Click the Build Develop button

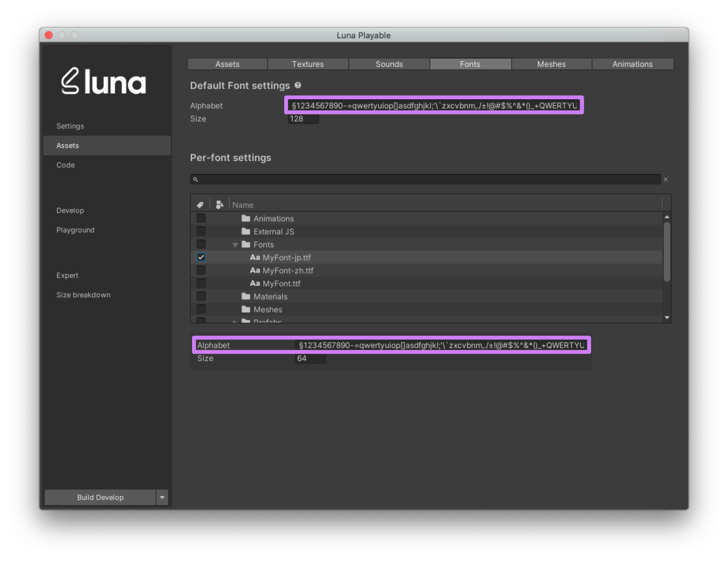pos(100,497)
